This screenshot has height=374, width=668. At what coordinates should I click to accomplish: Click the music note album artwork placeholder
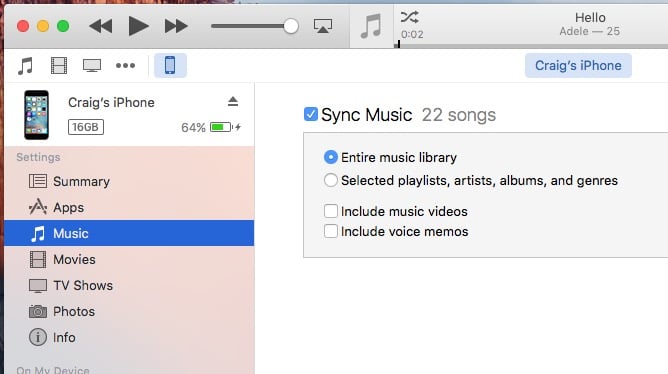click(371, 26)
